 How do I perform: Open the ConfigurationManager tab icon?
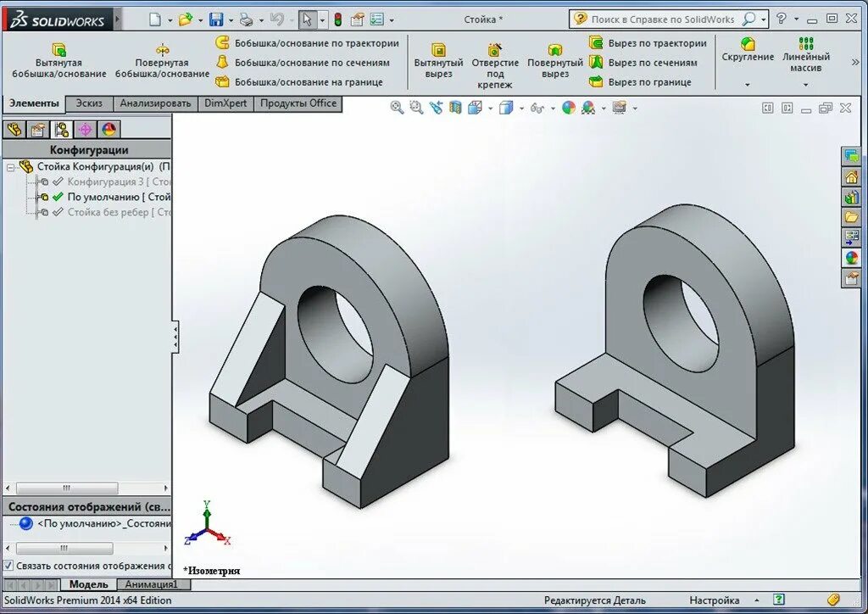pyautogui.click(x=61, y=130)
